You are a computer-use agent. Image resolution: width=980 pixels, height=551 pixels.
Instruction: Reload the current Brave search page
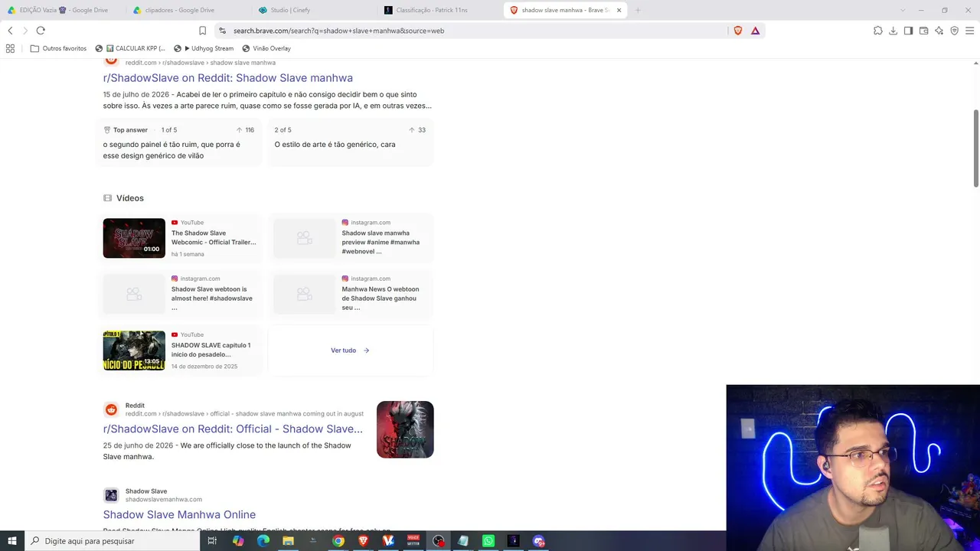pos(41,31)
